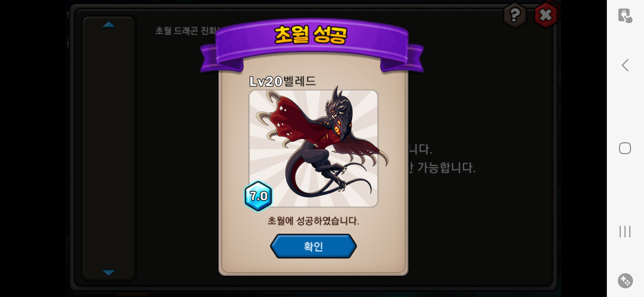Viewport: 644px width, 297px height.
Task: Tap the 가능합니다 background text
Action: (x=446, y=168)
